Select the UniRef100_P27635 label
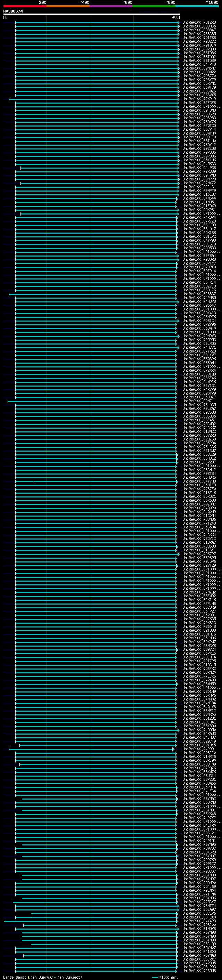 [199, 619]
